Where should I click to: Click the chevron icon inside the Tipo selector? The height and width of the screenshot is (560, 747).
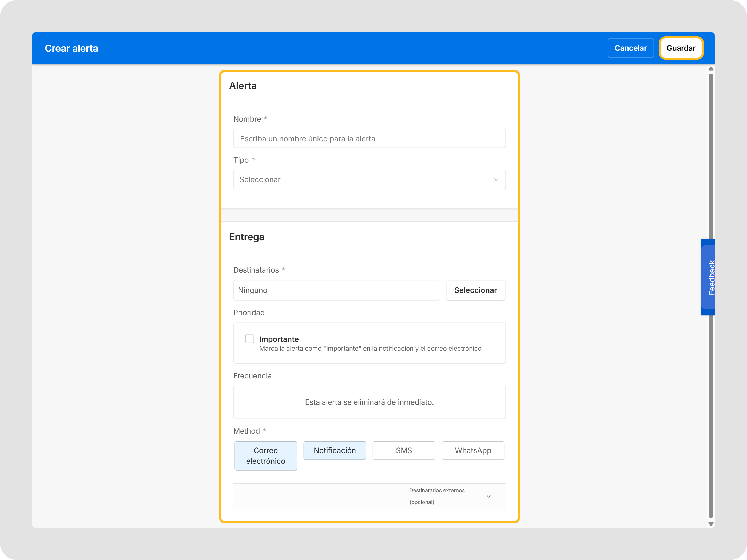click(496, 179)
